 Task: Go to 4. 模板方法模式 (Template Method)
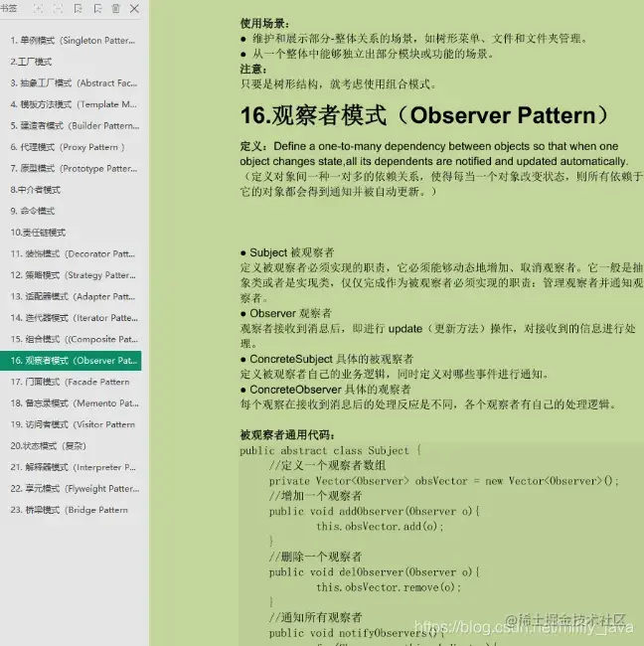point(73,104)
